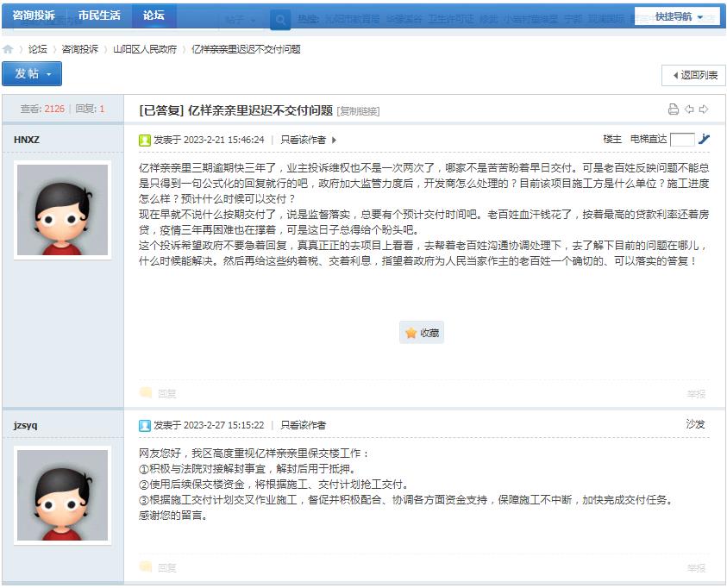Click the 回复 icon under HNXZ's post
Viewport: 727px width, 588px height.
[159, 393]
